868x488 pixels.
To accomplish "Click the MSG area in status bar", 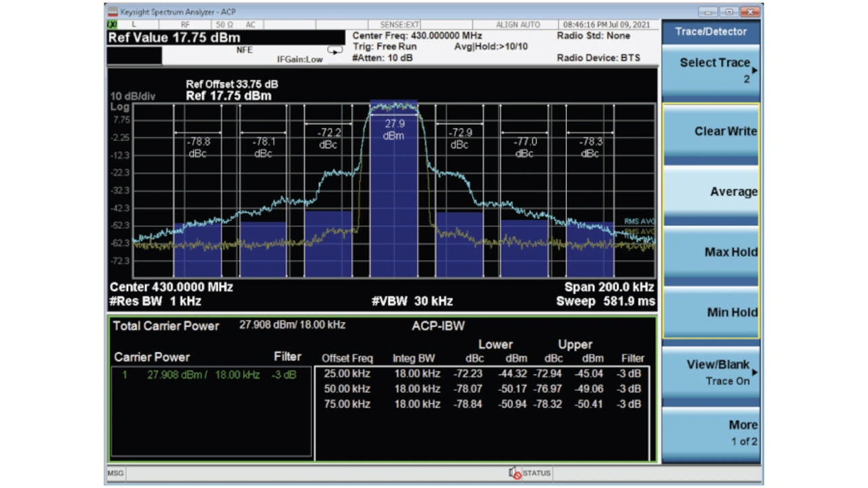I will coord(115,473).
